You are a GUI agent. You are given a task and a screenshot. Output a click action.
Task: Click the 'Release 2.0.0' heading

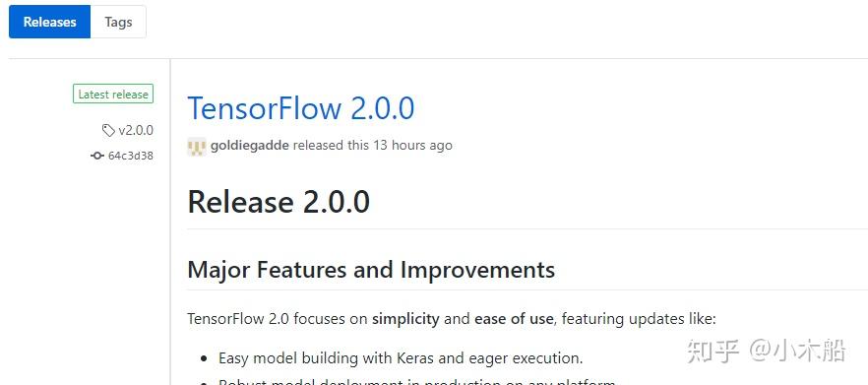[x=279, y=202]
